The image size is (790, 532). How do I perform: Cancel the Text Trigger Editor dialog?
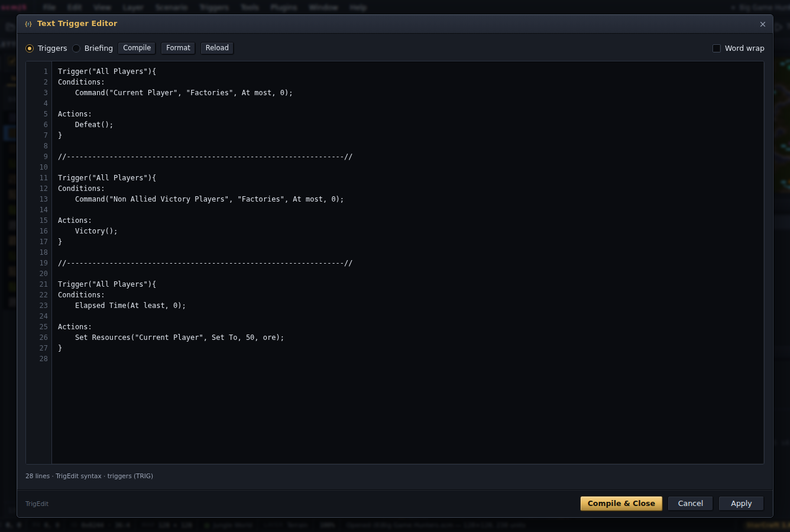tap(691, 504)
